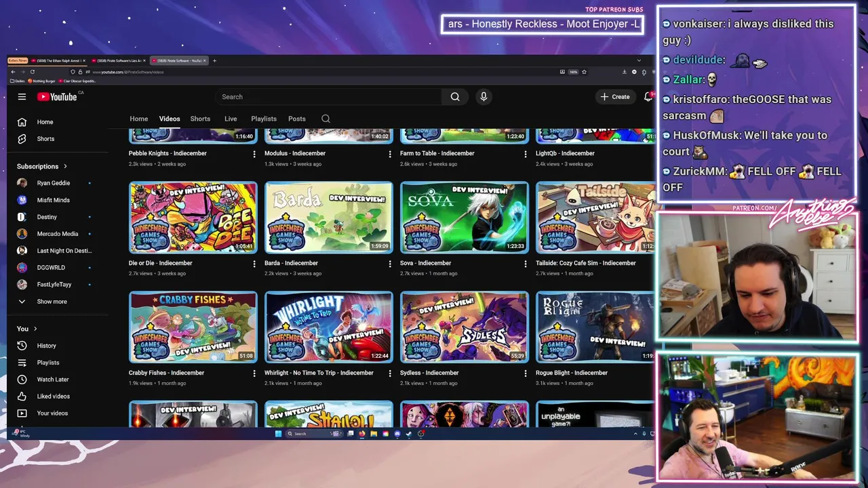The image size is (868, 488).
Task: Go back with browser back arrow
Action: point(13,72)
